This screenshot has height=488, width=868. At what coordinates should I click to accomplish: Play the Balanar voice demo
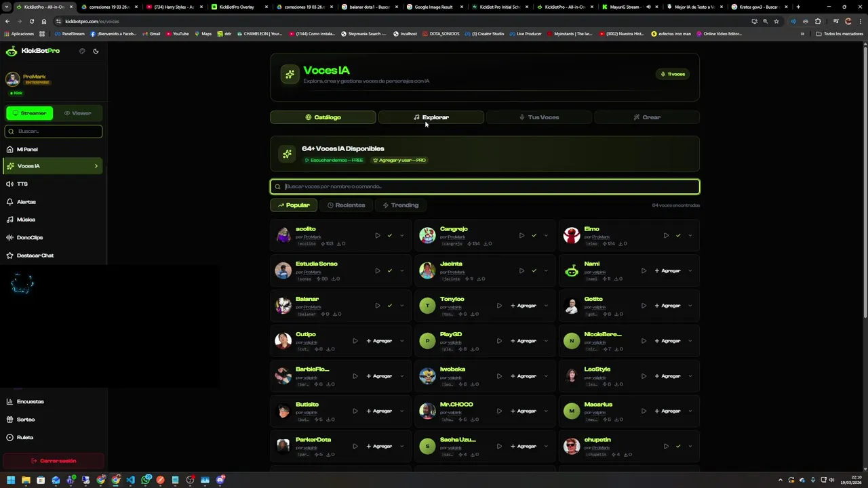point(378,306)
